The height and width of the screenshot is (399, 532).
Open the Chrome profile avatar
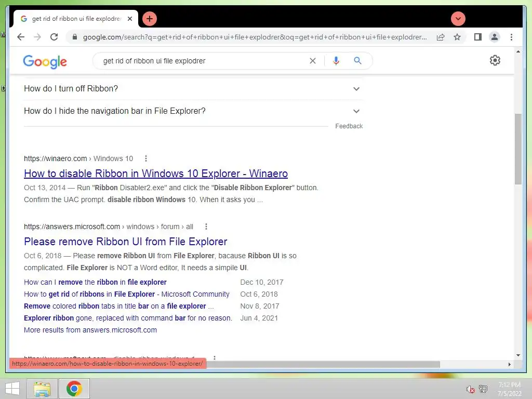tap(495, 37)
